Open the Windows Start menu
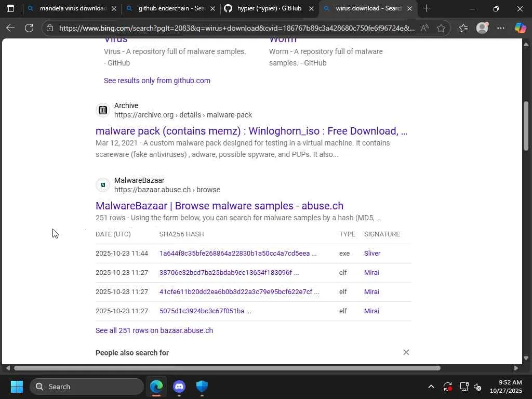Screen dimensions: 532x399 [17, 387]
